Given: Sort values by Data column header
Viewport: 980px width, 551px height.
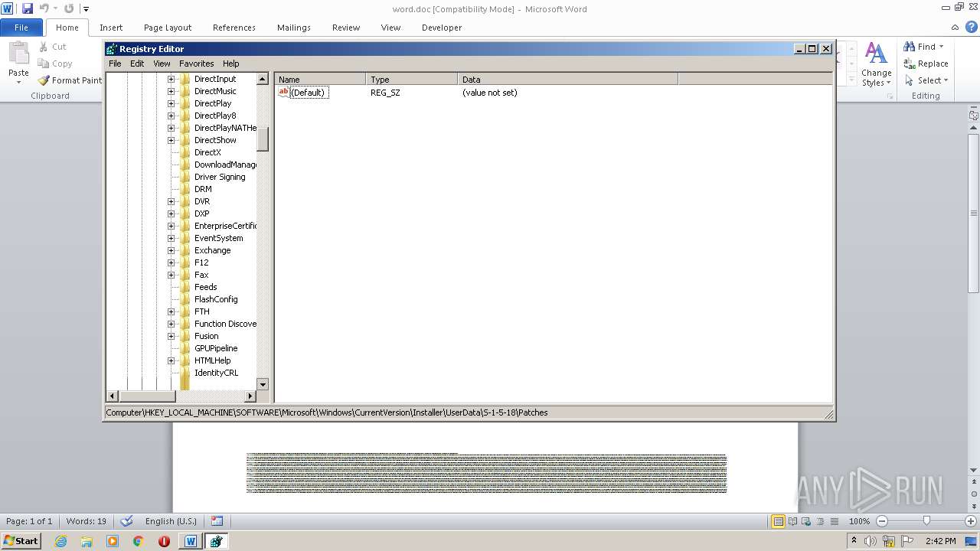Looking at the screenshot, I should tap(567, 79).
